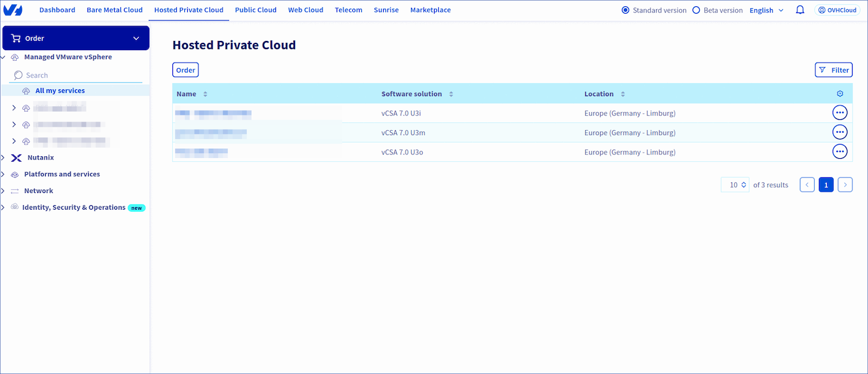Open the actions menu for the vCSA 7.0 U3o service
Viewport: 868px width, 374px height.
(x=840, y=151)
